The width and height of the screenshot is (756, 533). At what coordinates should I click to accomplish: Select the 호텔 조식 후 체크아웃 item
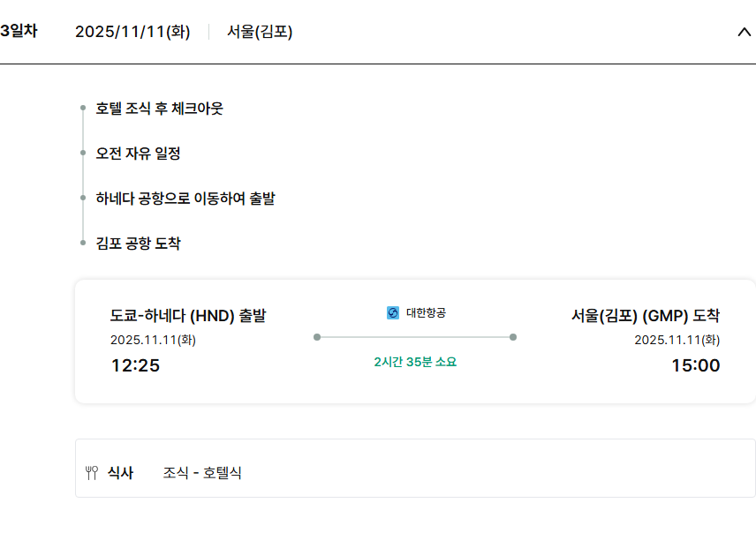pyautogui.click(x=159, y=109)
